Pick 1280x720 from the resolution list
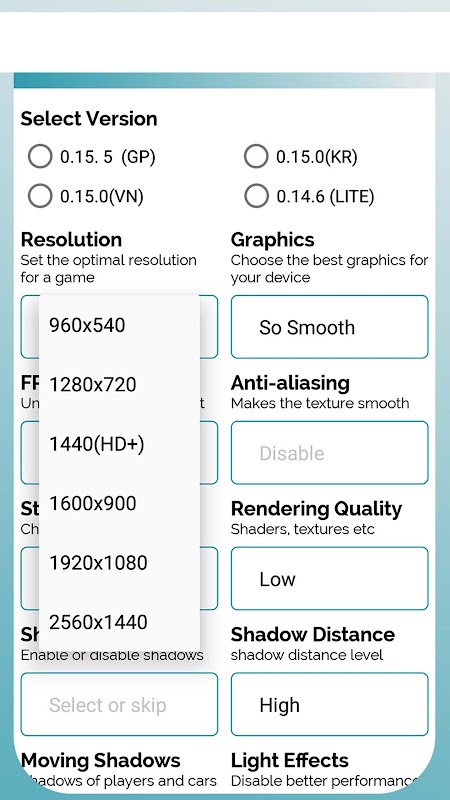The height and width of the screenshot is (800, 450). [x=119, y=384]
